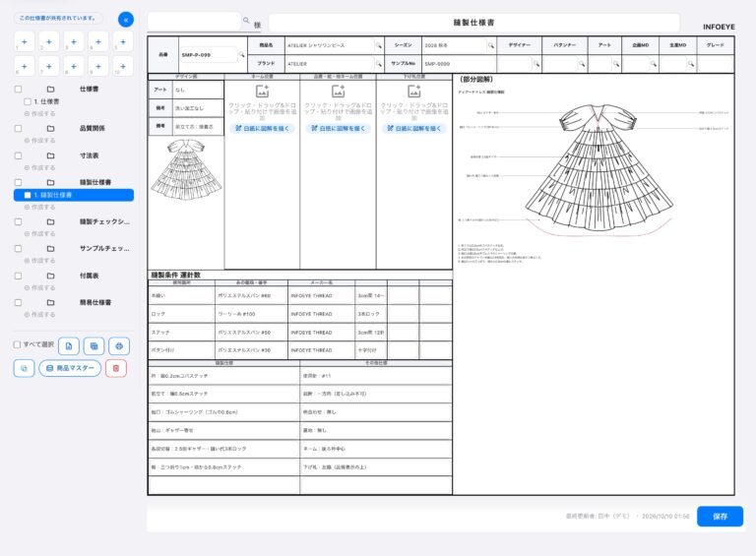Click the plus slot numbered 3
The width and height of the screenshot is (756, 556).
coord(73,42)
